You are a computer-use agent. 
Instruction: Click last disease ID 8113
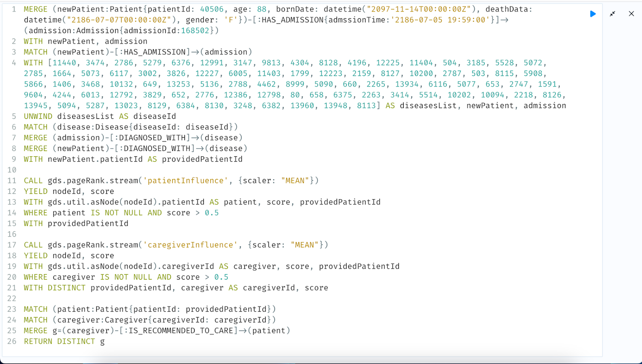coord(366,106)
